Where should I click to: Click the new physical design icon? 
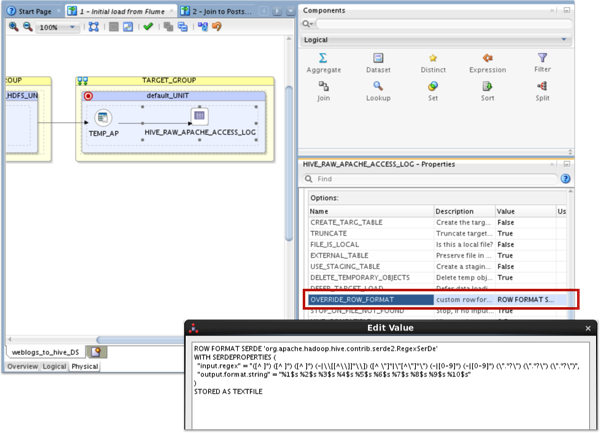point(96,352)
